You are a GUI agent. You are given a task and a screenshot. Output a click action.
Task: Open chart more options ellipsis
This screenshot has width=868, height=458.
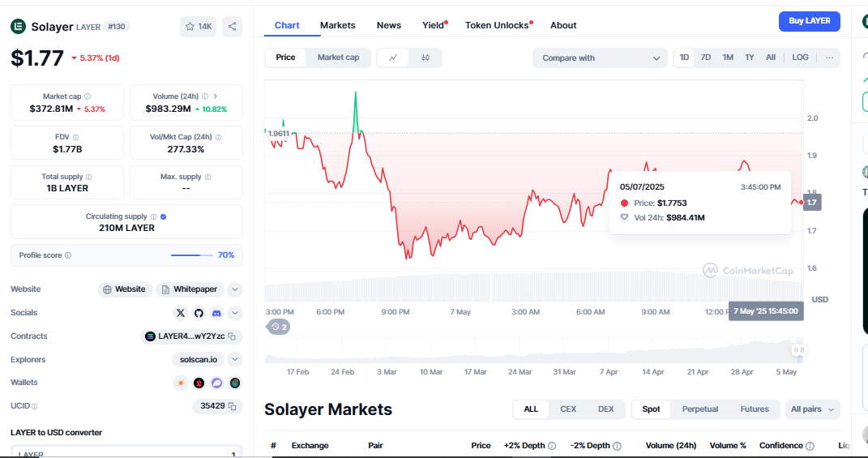[x=829, y=58]
